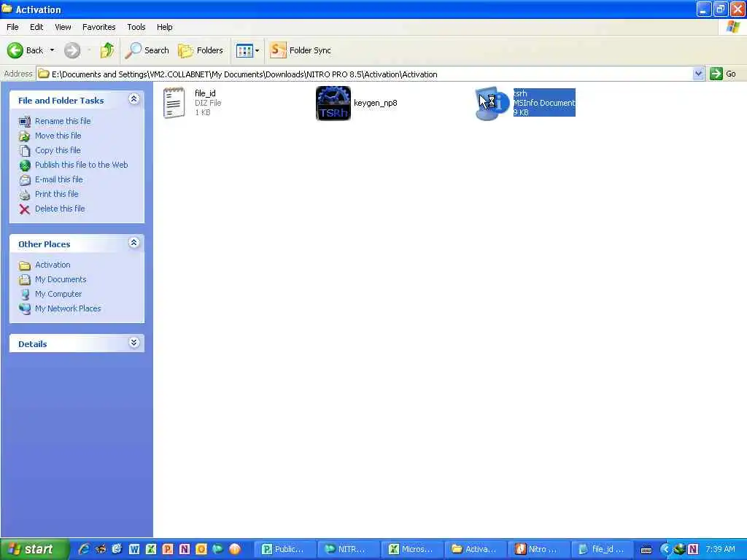The width and height of the screenshot is (747, 560).
Task: Click the envelope icon beside E-mail this file
Action: click(25, 180)
